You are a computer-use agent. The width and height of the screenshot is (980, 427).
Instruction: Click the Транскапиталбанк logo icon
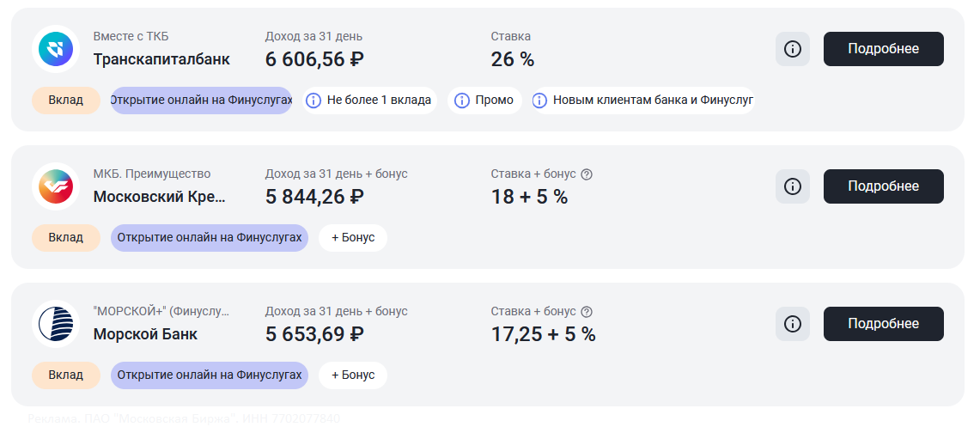pyautogui.click(x=56, y=49)
